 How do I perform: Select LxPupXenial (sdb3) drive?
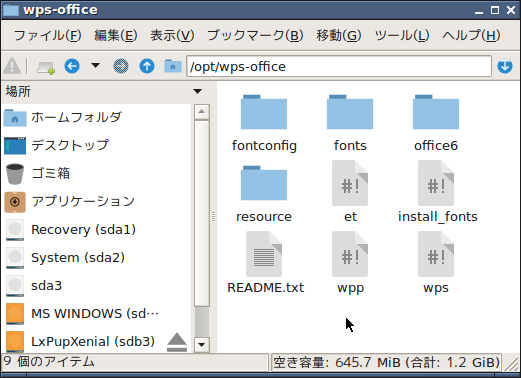tap(96, 342)
